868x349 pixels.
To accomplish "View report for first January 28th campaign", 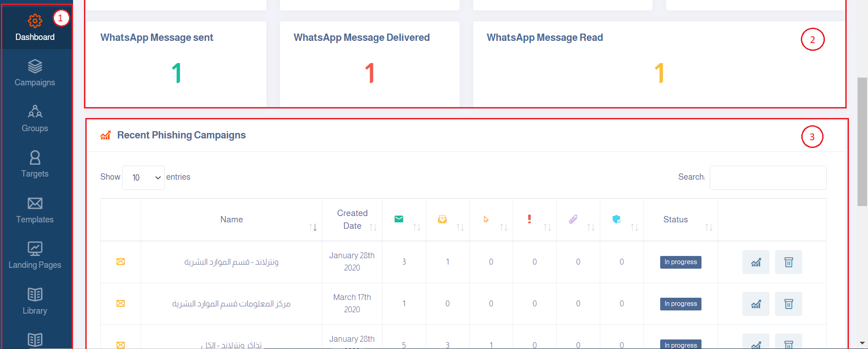I will pyautogui.click(x=756, y=262).
